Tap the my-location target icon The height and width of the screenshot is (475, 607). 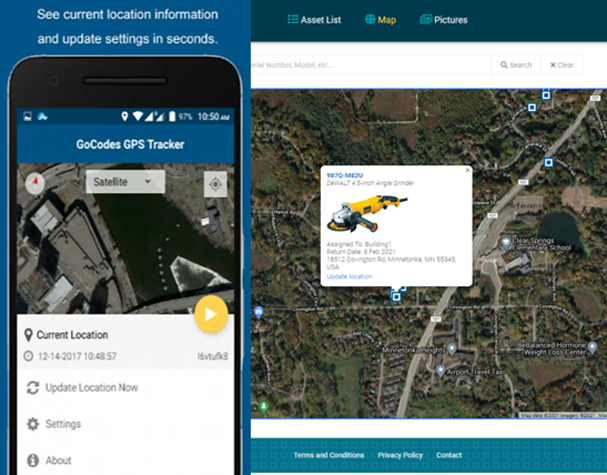[215, 184]
